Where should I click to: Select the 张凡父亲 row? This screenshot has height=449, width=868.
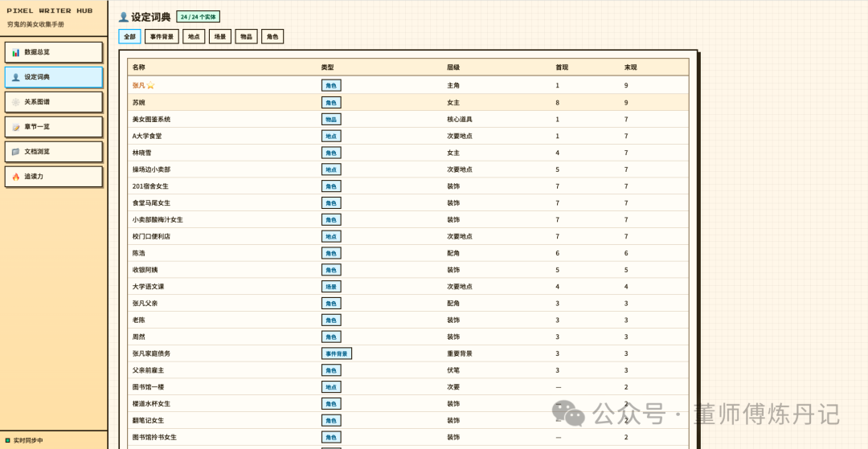pyautogui.click(x=408, y=303)
